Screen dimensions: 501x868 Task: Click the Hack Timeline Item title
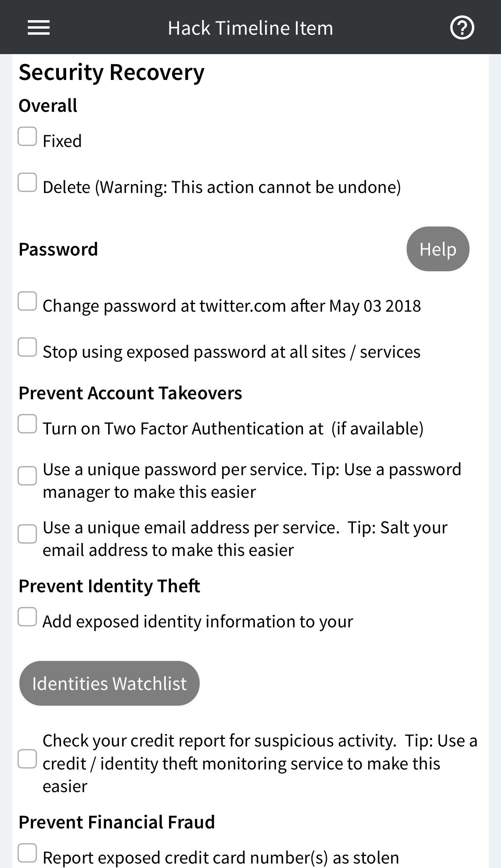250,28
